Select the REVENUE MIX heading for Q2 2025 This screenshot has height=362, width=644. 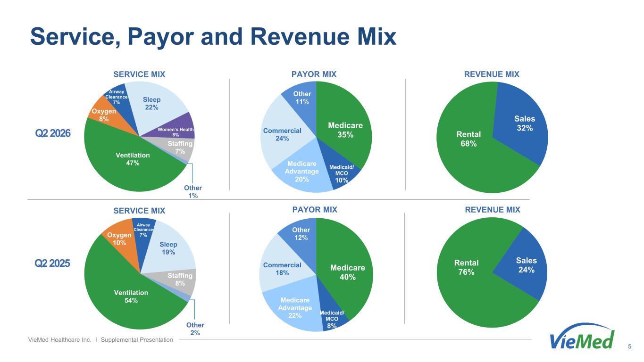pyautogui.click(x=493, y=209)
